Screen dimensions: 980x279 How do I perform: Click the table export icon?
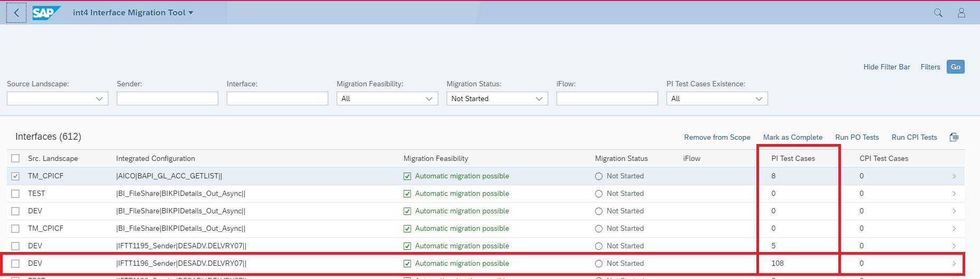[x=954, y=137]
